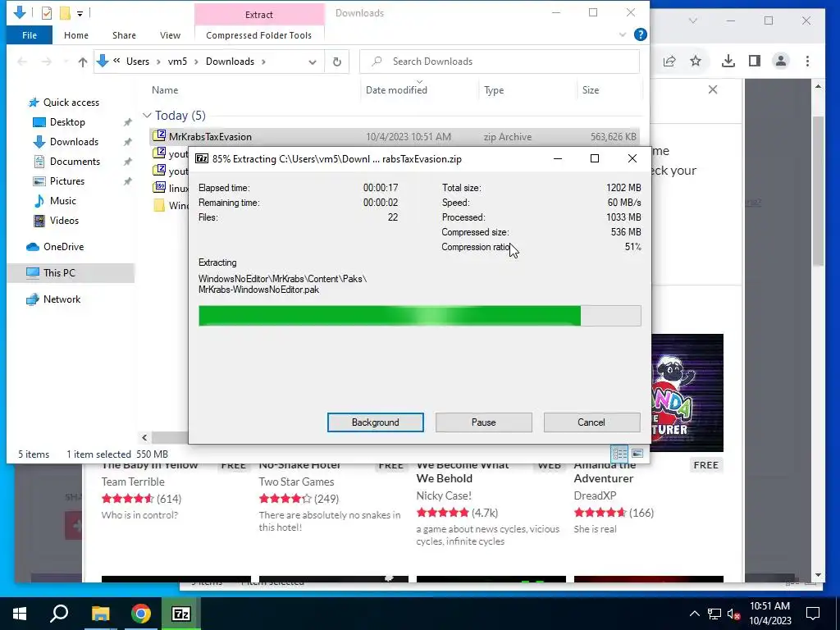Screen dimensions: 840x630
Task: Select the MrKrabsTaxEvasion zip file
Action: coord(394,137)
